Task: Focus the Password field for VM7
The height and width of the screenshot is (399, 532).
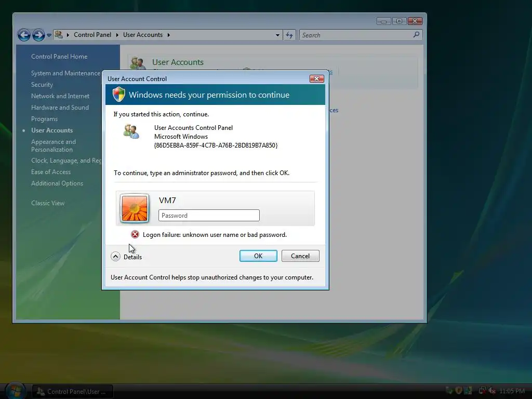Action: (209, 216)
